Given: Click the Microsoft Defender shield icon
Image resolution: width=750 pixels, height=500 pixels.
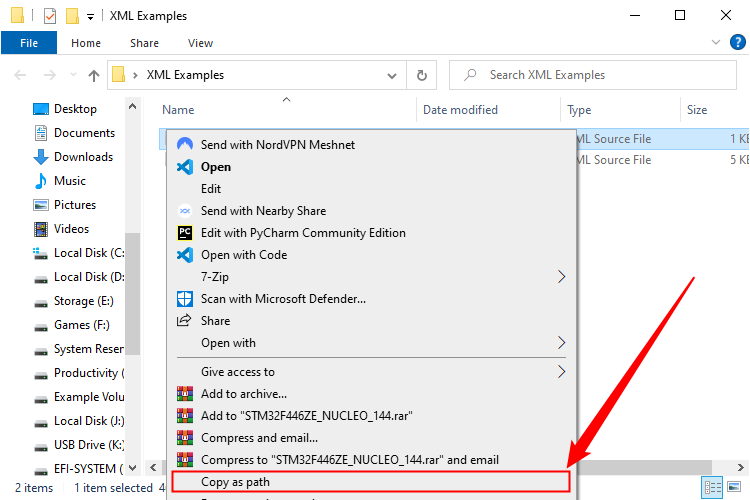Looking at the screenshot, I should click(x=184, y=299).
